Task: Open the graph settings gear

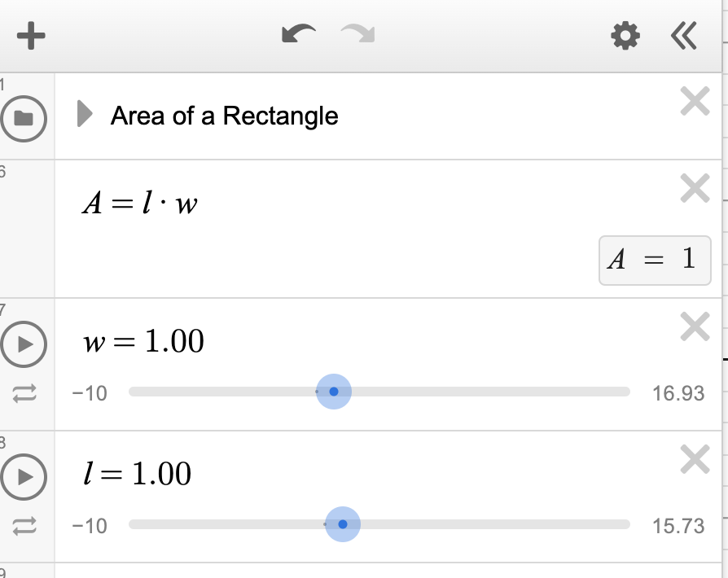Action: (625, 35)
